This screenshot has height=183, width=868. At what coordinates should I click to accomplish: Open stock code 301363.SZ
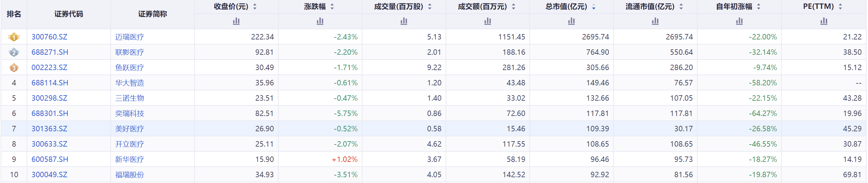point(49,129)
